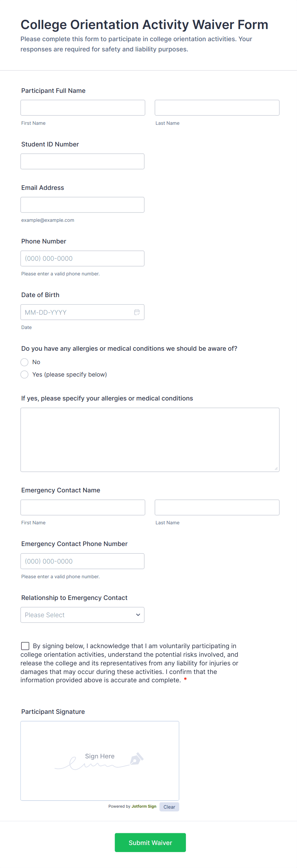Clear the participant signature
The image size is (297, 868).
point(169,807)
